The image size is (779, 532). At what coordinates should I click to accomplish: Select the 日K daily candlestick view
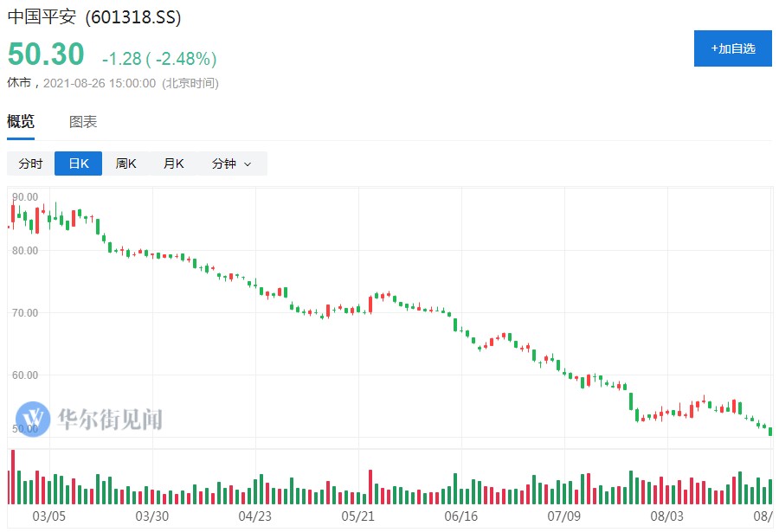[x=78, y=163]
